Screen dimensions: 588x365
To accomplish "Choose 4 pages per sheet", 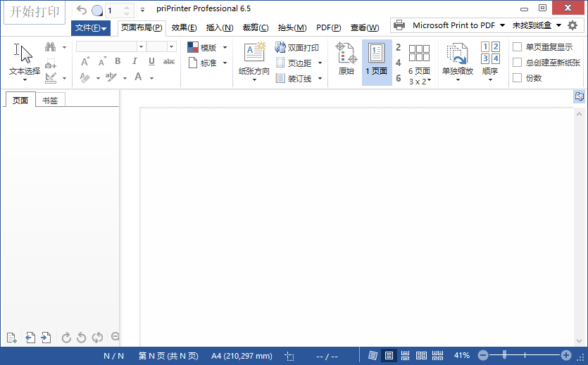I will point(399,63).
